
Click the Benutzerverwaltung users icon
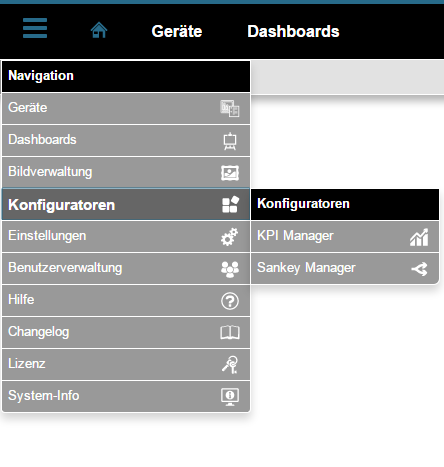coord(230,269)
